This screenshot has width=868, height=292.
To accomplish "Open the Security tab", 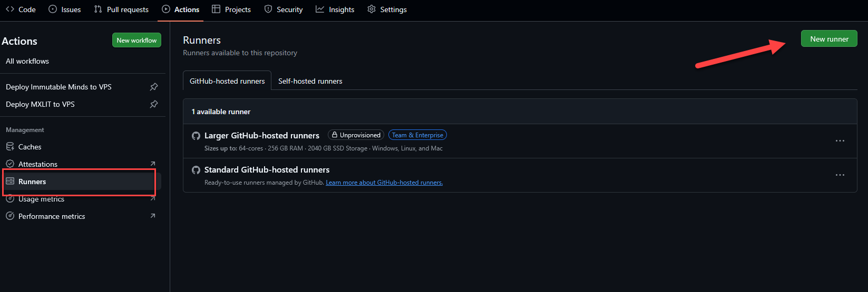I will (x=284, y=9).
